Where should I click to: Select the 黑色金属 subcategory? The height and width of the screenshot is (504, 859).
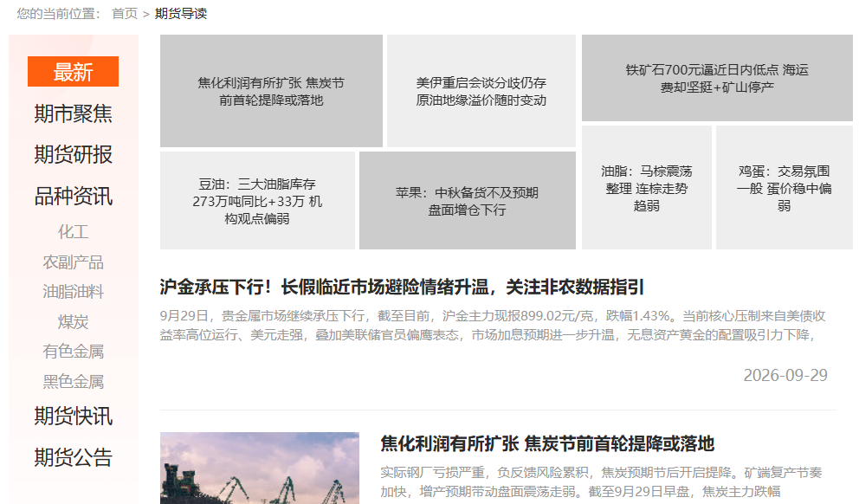[73, 381]
